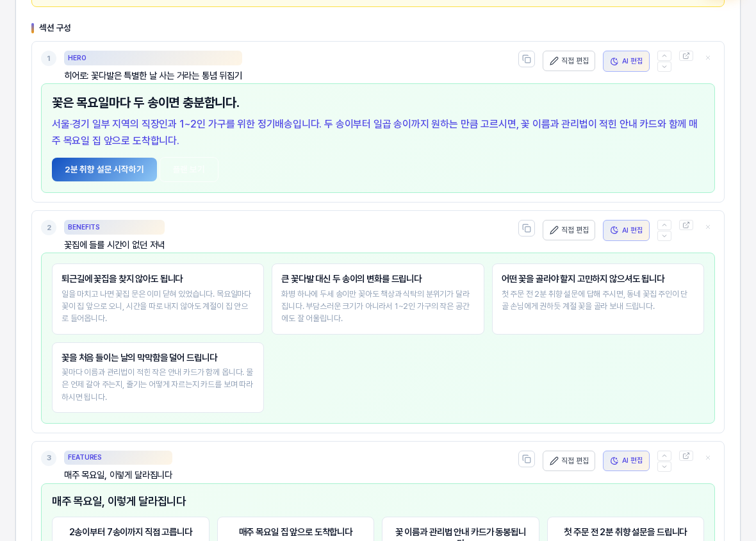Click 직접 편집 for the BENEFITS section

click(x=569, y=231)
